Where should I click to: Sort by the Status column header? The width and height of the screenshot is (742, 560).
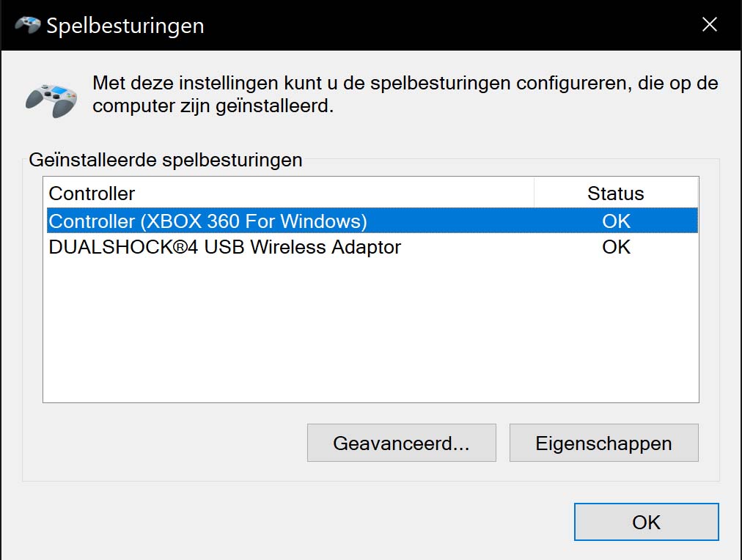(616, 194)
